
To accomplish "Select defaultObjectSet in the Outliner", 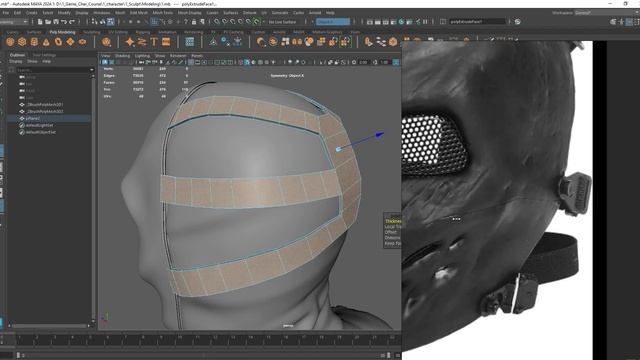I will pyautogui.click(x=41, y=132).
